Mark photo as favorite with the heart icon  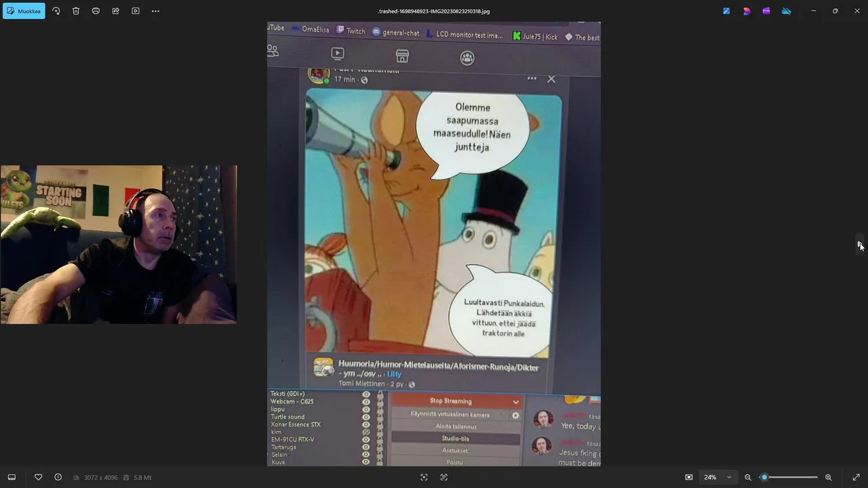pyautogui.click(x=38, y=477)
